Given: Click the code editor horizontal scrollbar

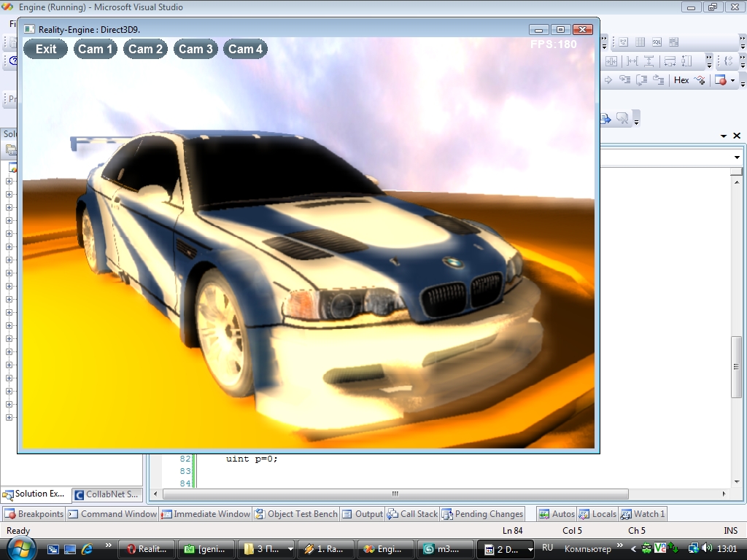Looking at the screenshot, I should click(x=395, y=494).
